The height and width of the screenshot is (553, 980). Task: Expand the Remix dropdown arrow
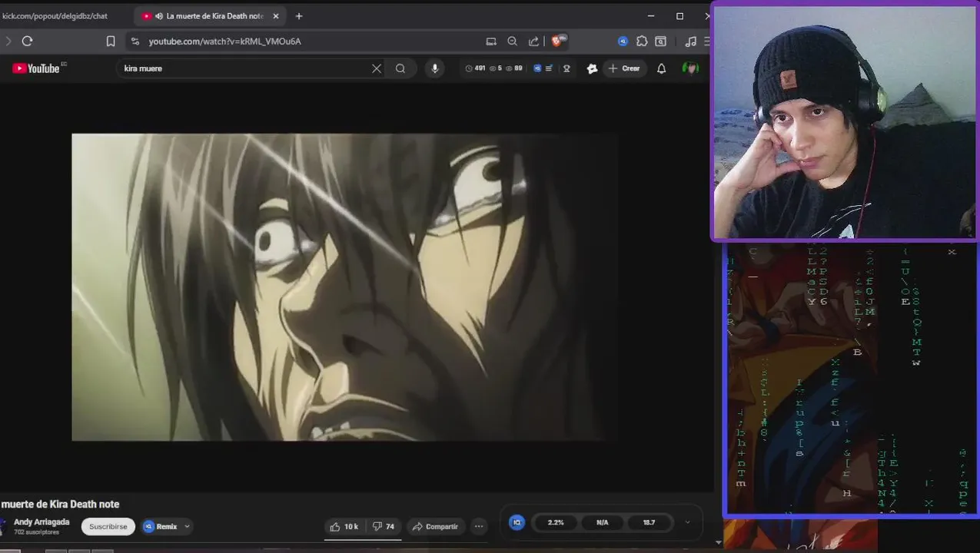[x=187, y=526]
